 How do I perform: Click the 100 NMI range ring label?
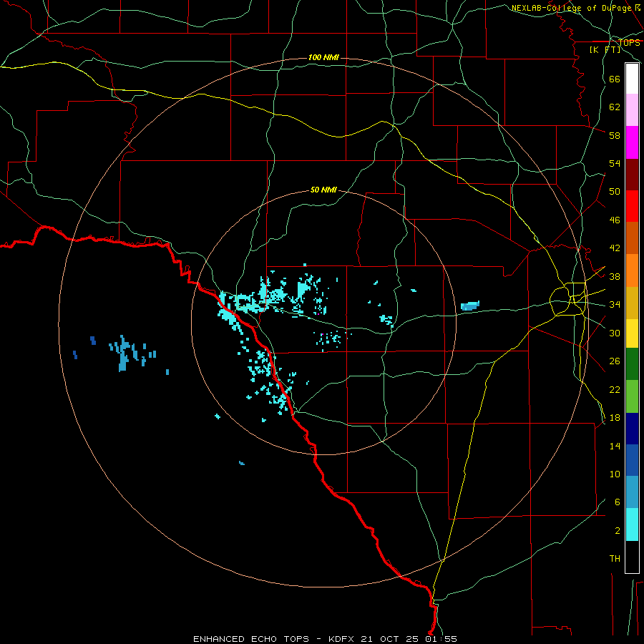(323, 57)
